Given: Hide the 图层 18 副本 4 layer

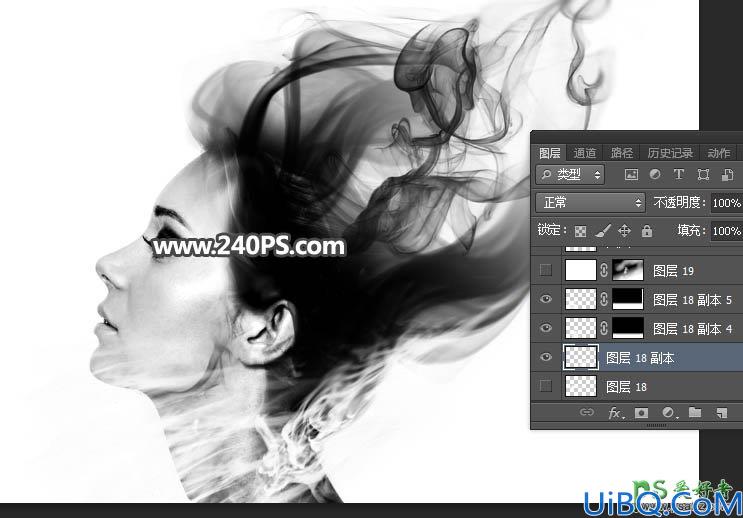Looking at the screenshot, I should tap(546, 328).
